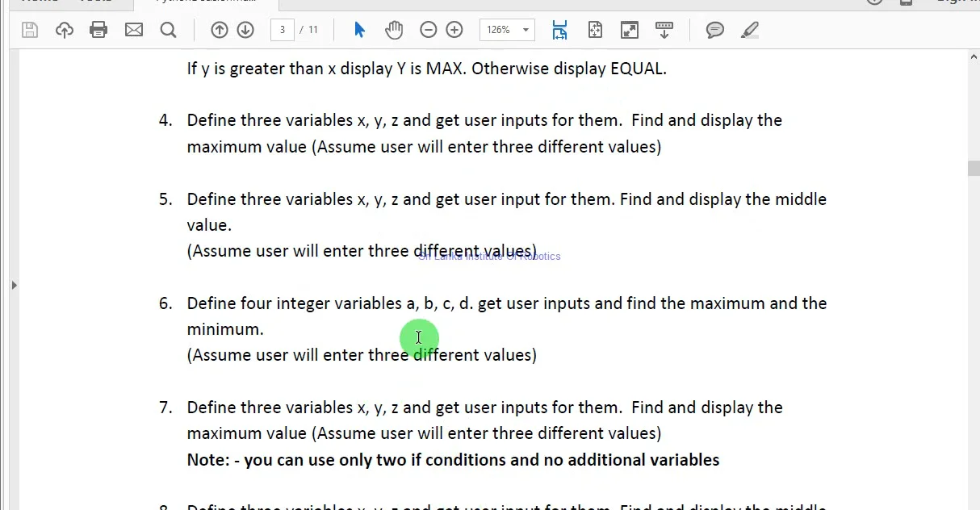Print the document with printer icon
Viewport: 980px width, 510px height.
pos(98,30)
